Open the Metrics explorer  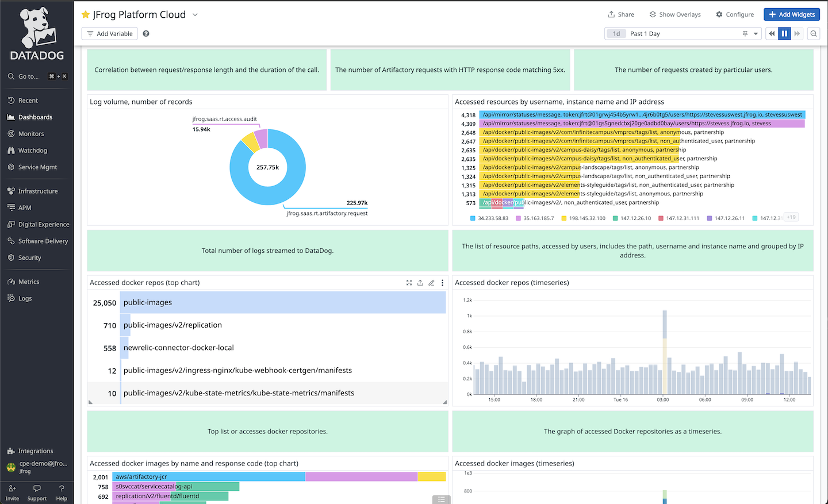(28, 282)
